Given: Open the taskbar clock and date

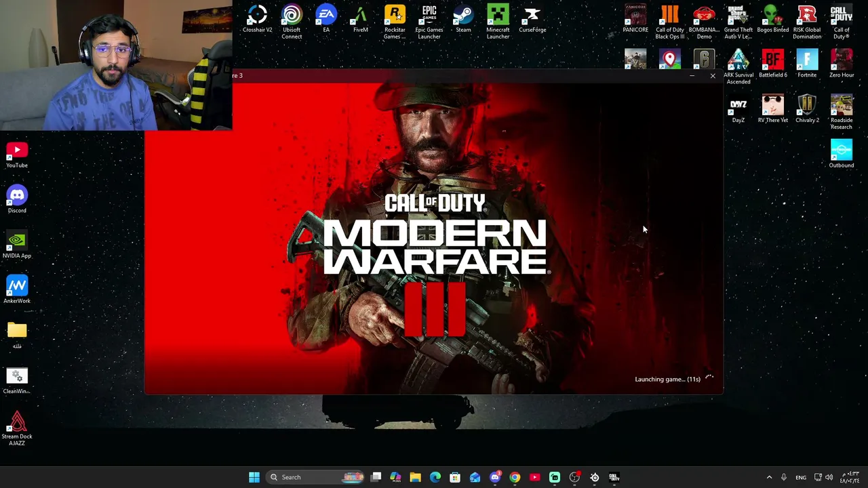Looking at the screenshot, I should click(850, 477).
